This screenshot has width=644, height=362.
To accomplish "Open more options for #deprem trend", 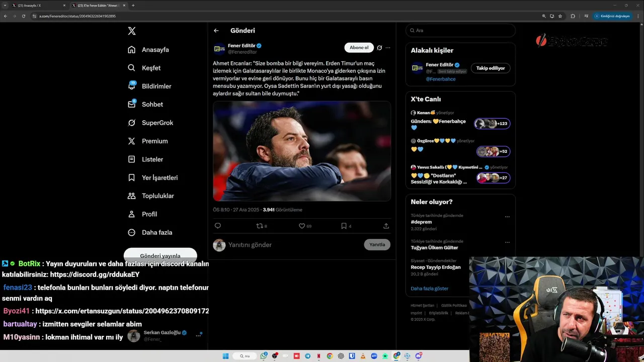I will pyautogui.click(x=507, y=217).
